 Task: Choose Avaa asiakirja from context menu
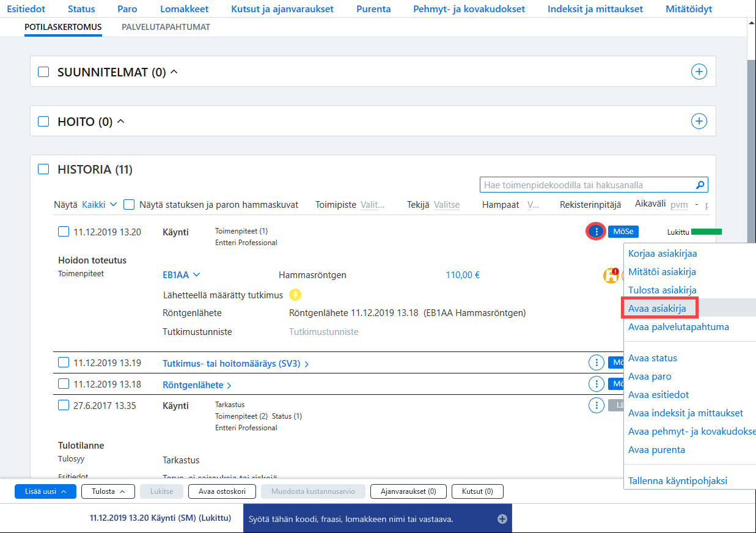[x=657, y=309]
